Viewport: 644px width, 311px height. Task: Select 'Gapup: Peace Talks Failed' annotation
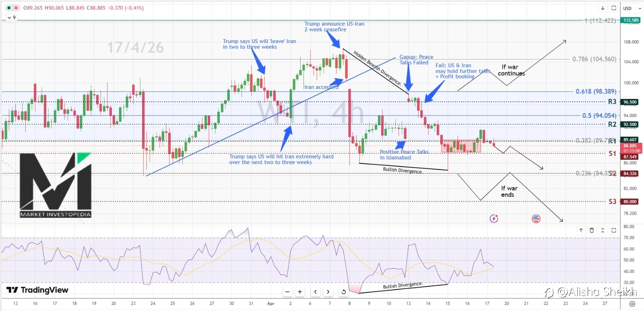[x=416, y=60]
